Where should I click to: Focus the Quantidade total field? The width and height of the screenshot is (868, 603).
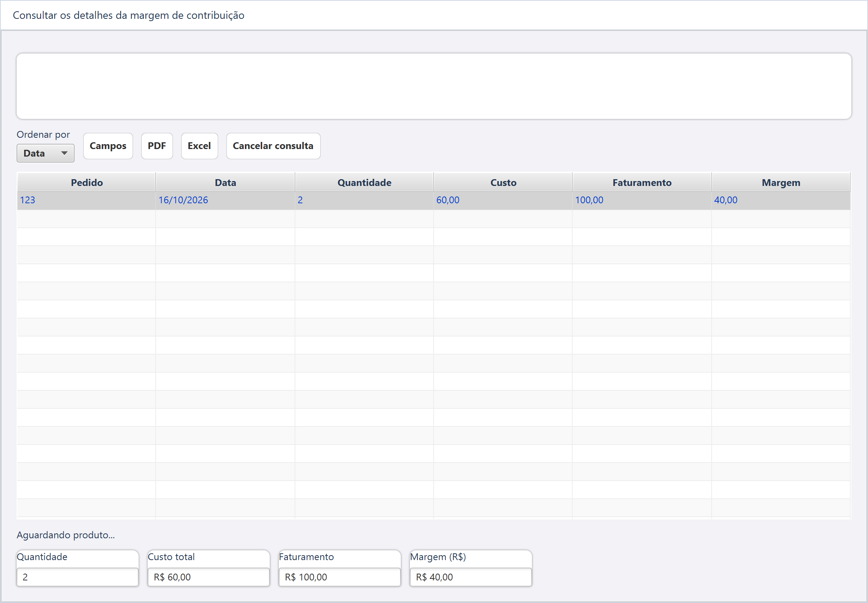(78, 577)
